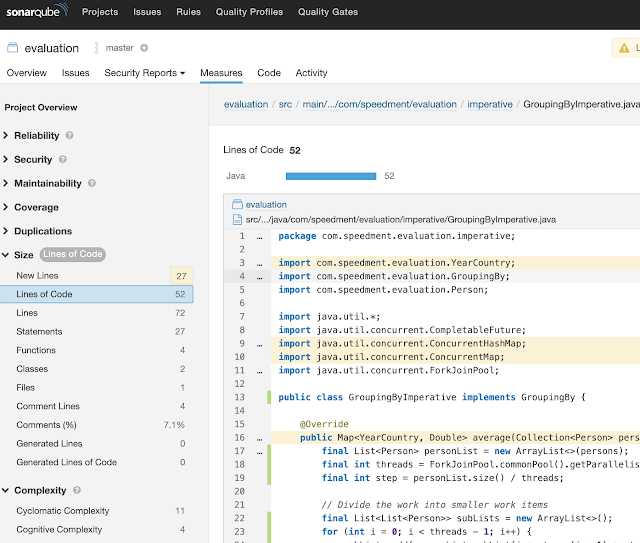Click the file icon beside GroupingByImperative.java path

(237, 220)
